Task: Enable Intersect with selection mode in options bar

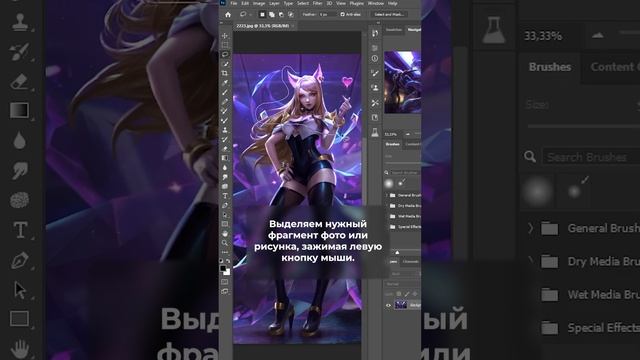Action: (291, 14)
